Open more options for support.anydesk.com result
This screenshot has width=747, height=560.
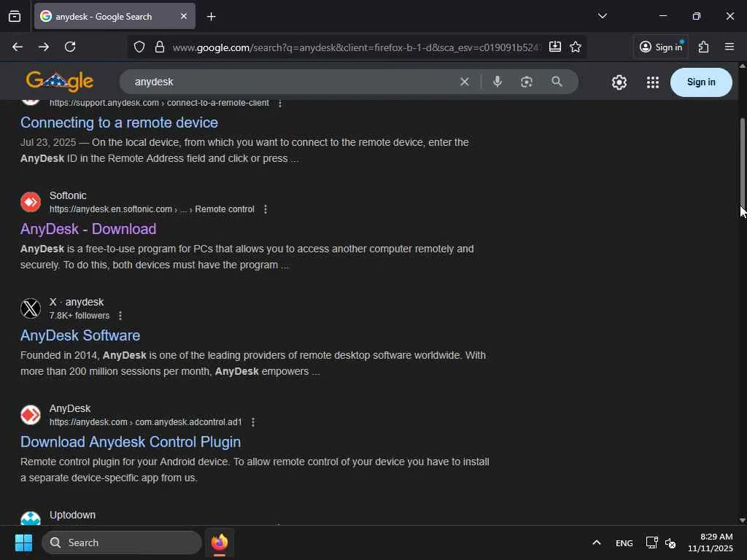(x=280, y=103)
